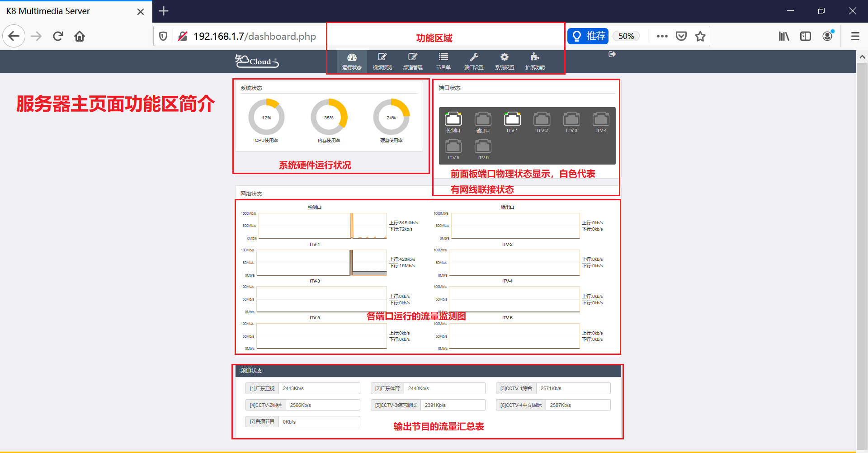
Task: Bookmark this page with the star
Action: pyautogui.click(x=700, y=36)
